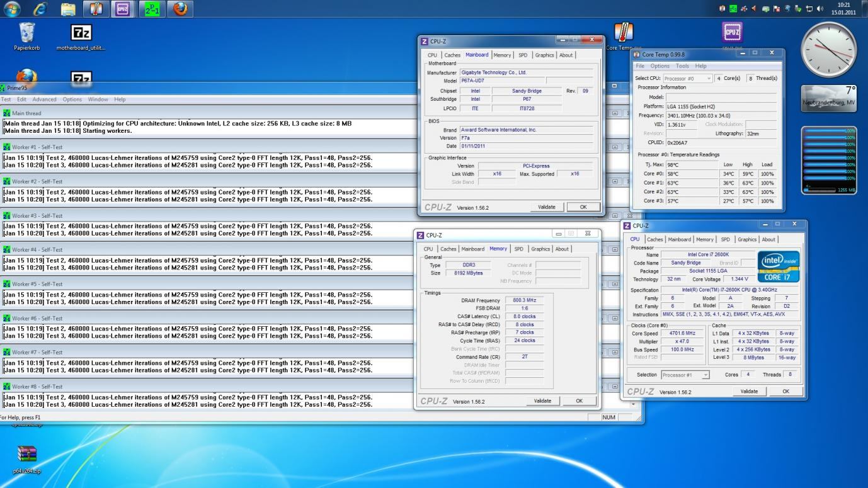868x488 pixels.
Task: Switch to SPD tab in CPU-Z Mainboard window
Action: [523, 55]
